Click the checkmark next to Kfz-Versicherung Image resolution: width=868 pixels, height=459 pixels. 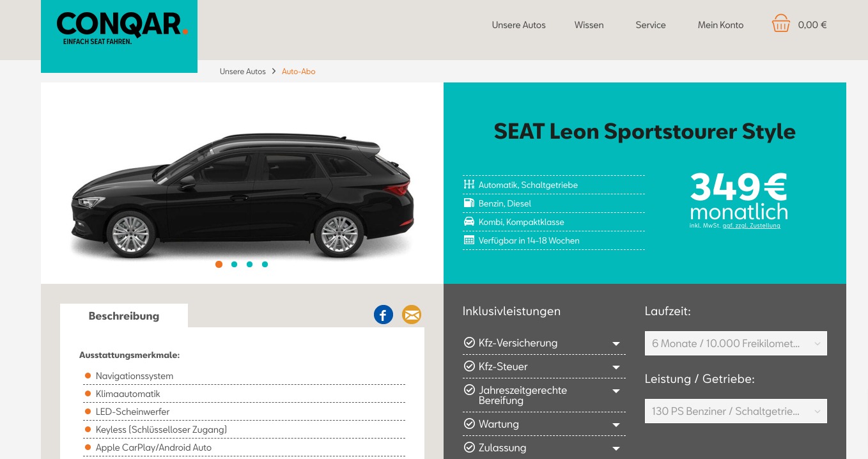pyautogui.click(x=469, y=343)
